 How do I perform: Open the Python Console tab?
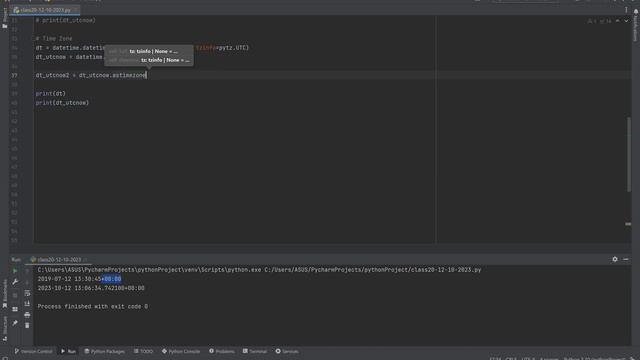(x=181, y=351)
